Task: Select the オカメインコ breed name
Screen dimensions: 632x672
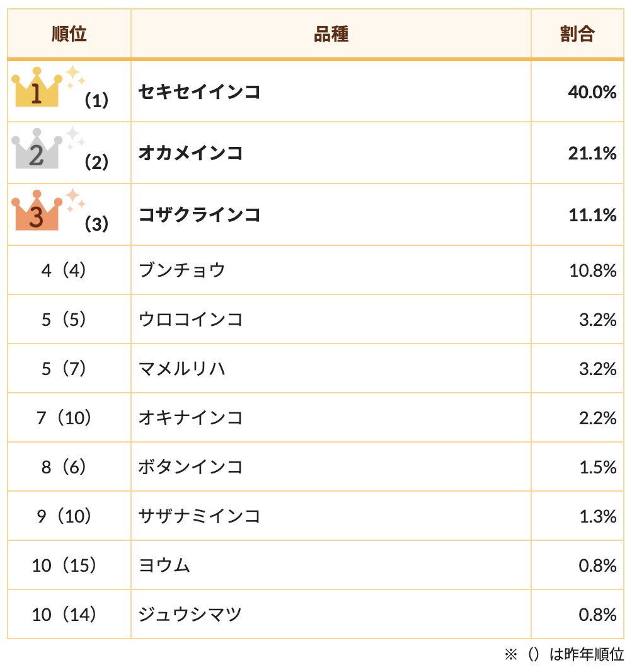Action: (x=190, y=153)
